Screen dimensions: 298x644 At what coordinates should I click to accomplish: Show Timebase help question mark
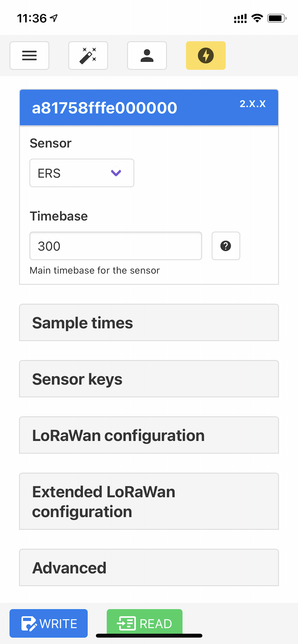pyautogui.click(x=226, y=246)
